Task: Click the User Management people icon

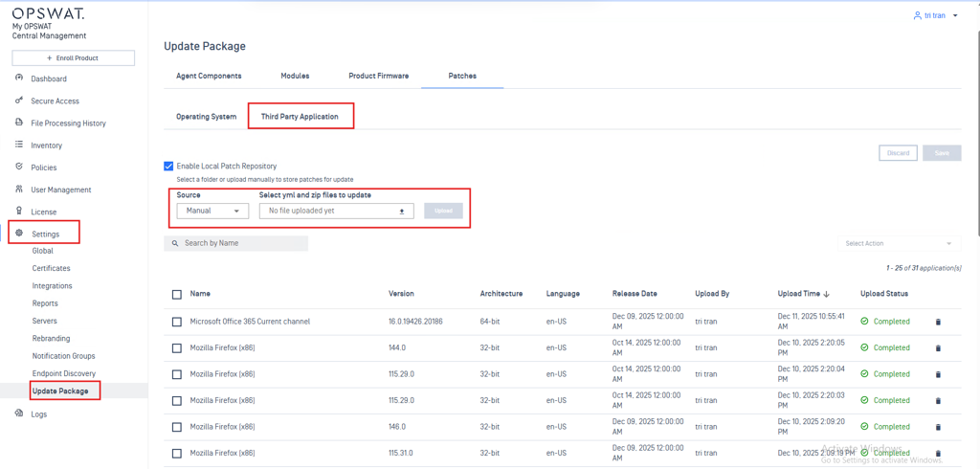Action: pos(19,190)
